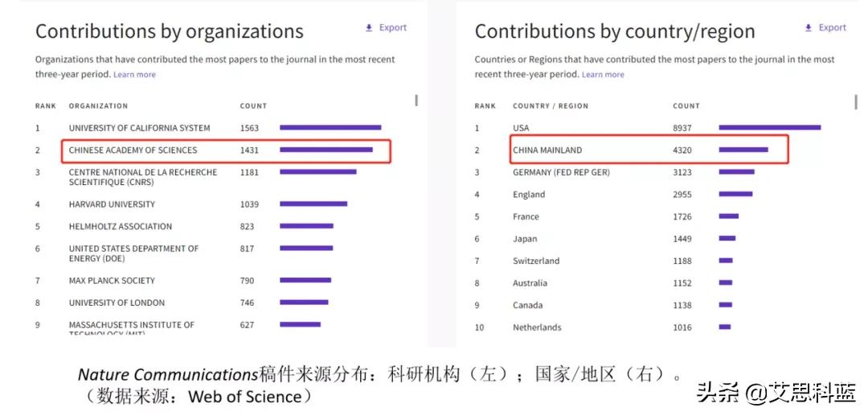Open Learn more link under country/region description
Image resolution: width=868 pixels, height=416 pixels.
coord(603,74)
